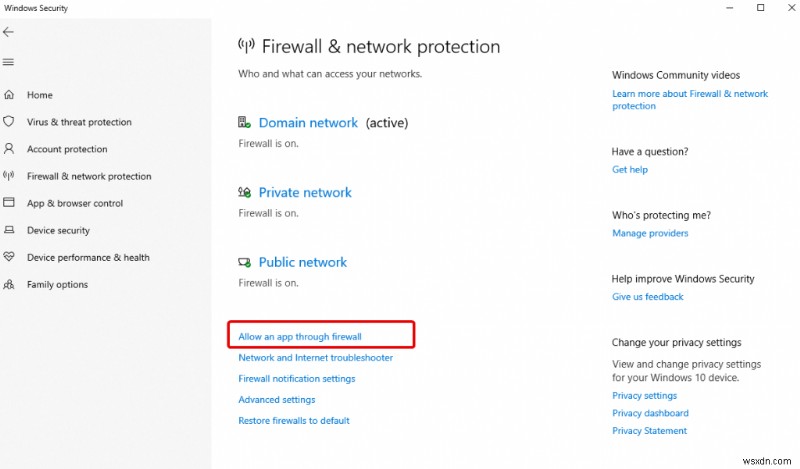Click the Device performance & health heart icon
Viewport: 800px width, 469px height.
(9, 257)
